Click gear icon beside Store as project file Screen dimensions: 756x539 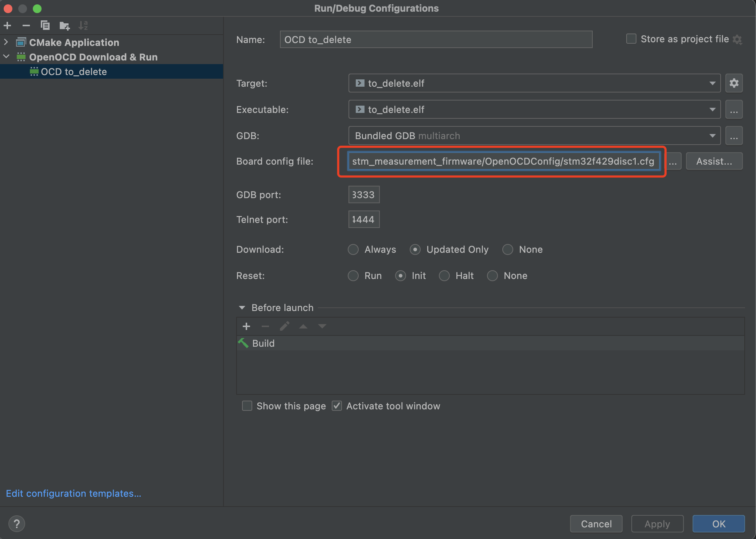click(737, 39)
